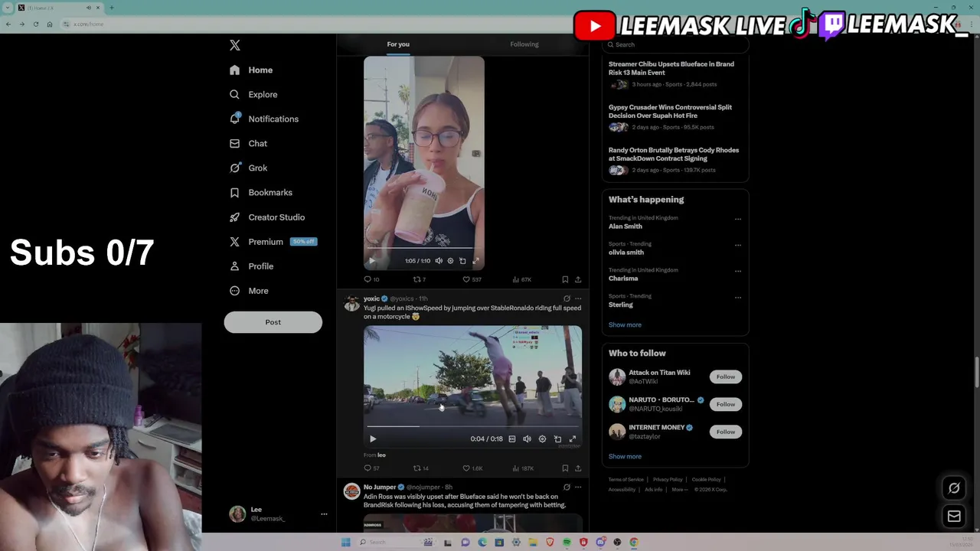
Task: Bookmark the post with 537 likes
Action: (565, 279)
